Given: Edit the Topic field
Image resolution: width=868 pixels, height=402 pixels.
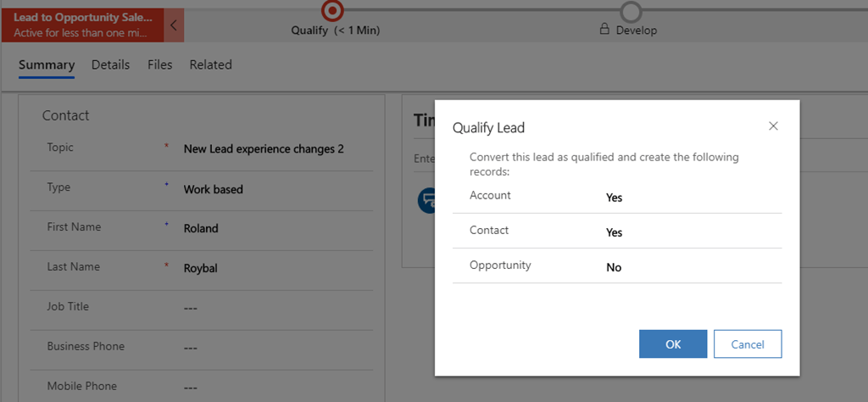Looking at the screenshot, I should coord(264,149).
